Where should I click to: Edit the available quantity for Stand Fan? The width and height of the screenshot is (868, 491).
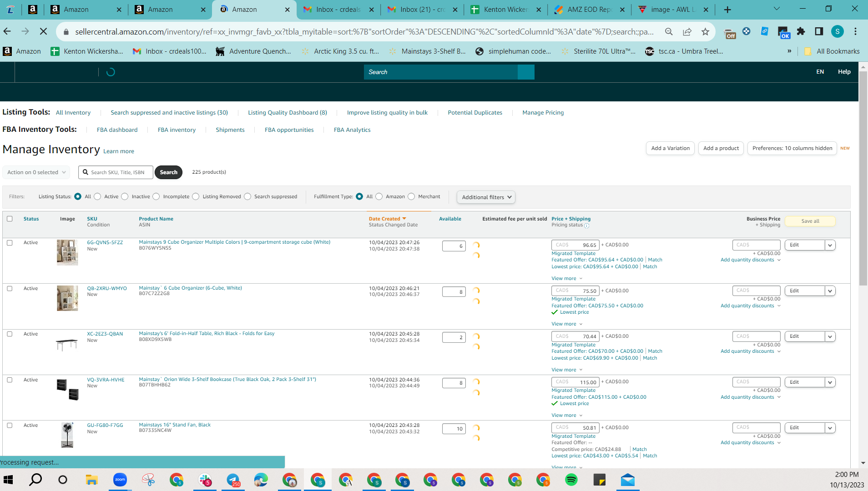tap(454, 429)
